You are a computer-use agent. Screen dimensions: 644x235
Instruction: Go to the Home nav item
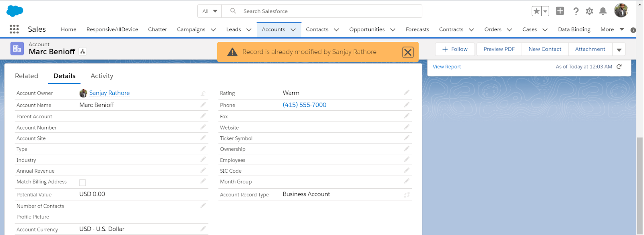(68, 29)
